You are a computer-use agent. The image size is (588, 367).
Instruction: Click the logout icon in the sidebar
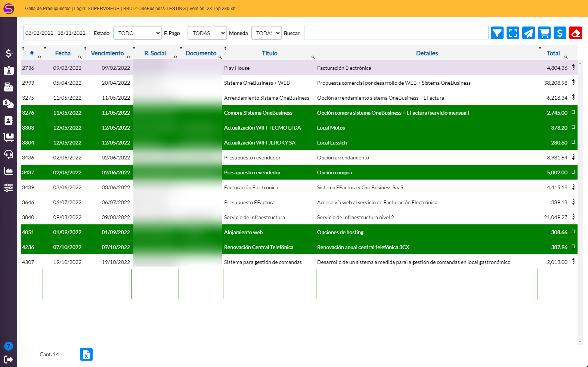point(9,359)
